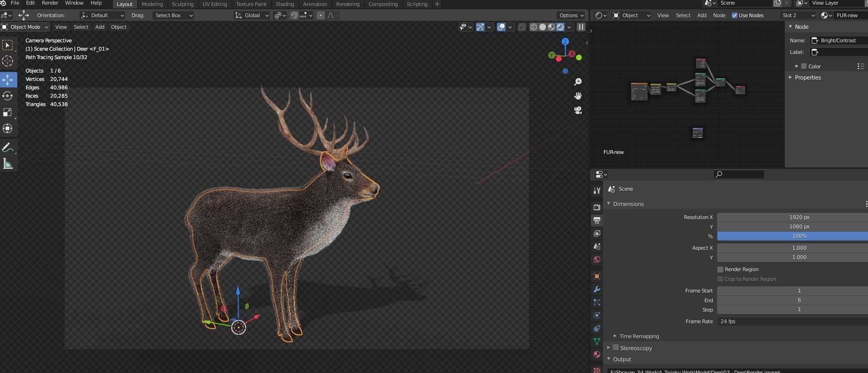Open the Object properties tab

click(597, 276)
